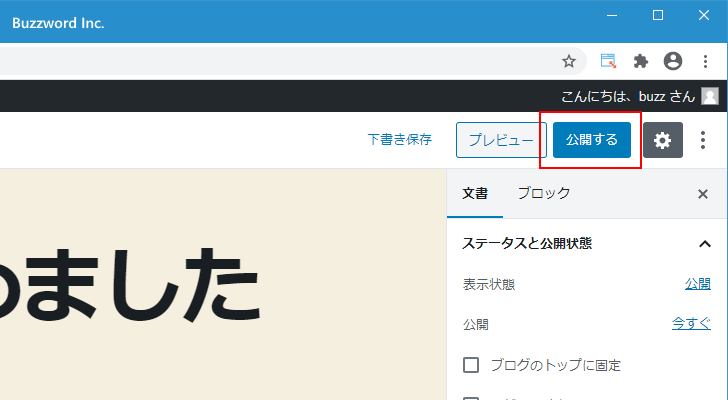The image size is (728, 400).
Task: Open the publish date option 今すぐ
Action: [691, 324]
